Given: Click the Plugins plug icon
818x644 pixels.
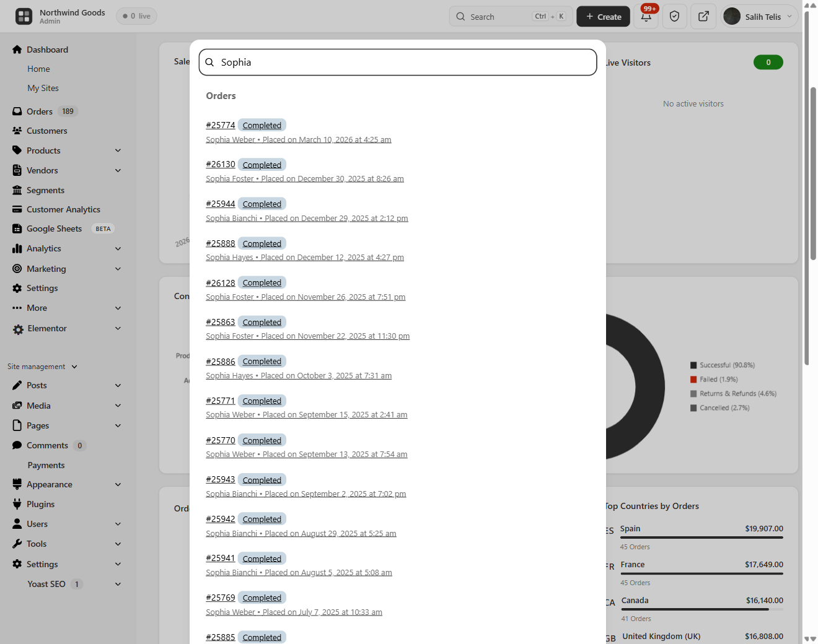Looking at the screenshot, I should [17, 504].
